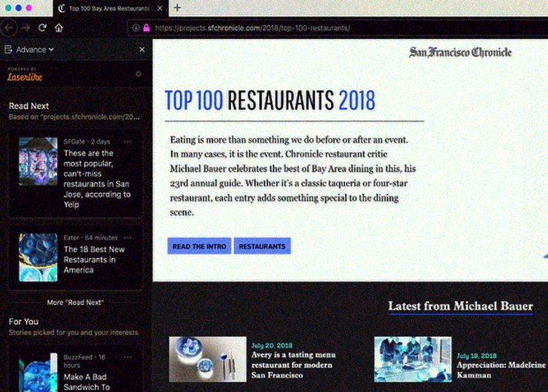Click the RESTAURANTS button
This screenshot has width=548, height=392.
point(262,246)
